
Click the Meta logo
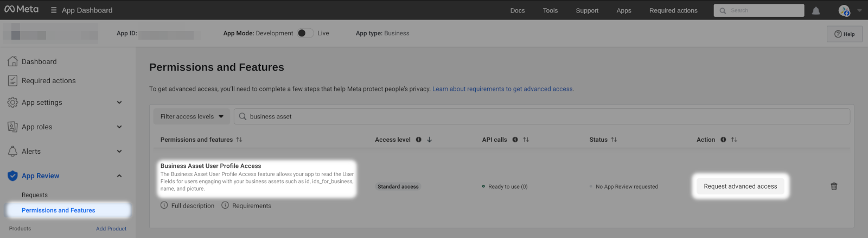(x=22, y=9)
